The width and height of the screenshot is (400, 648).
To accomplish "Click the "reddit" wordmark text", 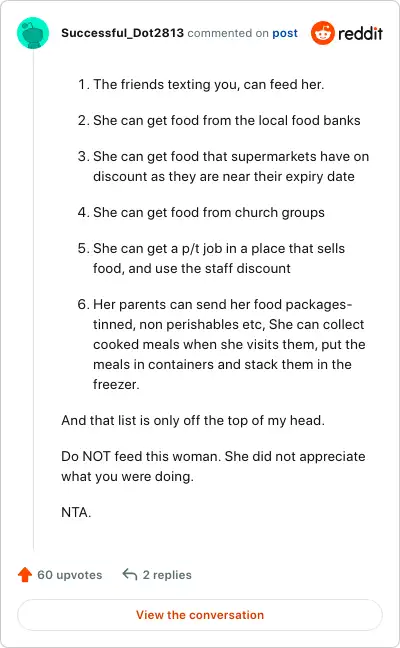I will [360, 33].
